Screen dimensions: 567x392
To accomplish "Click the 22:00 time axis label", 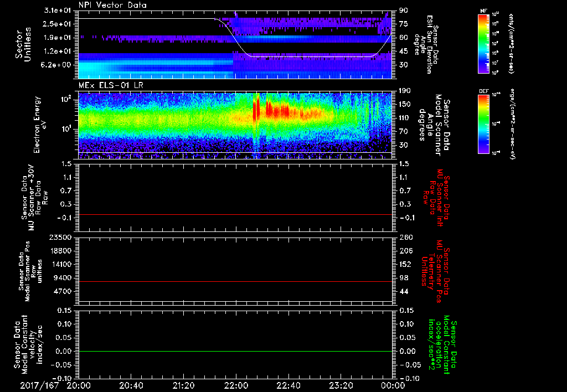I will (x=236, y=385).
